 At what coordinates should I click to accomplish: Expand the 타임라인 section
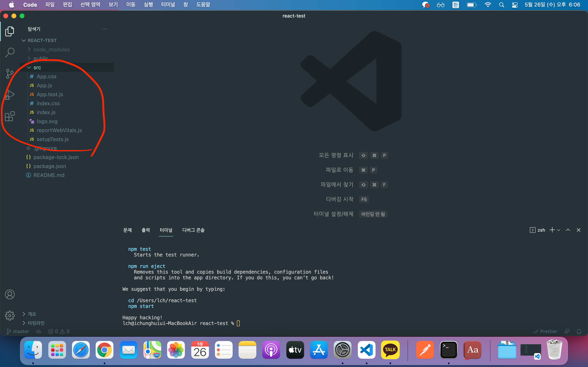[x=36, y=323]
